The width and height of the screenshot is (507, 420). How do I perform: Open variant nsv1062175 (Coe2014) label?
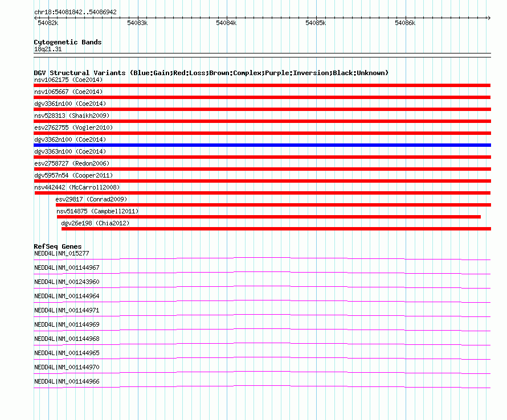coord(68,80)
